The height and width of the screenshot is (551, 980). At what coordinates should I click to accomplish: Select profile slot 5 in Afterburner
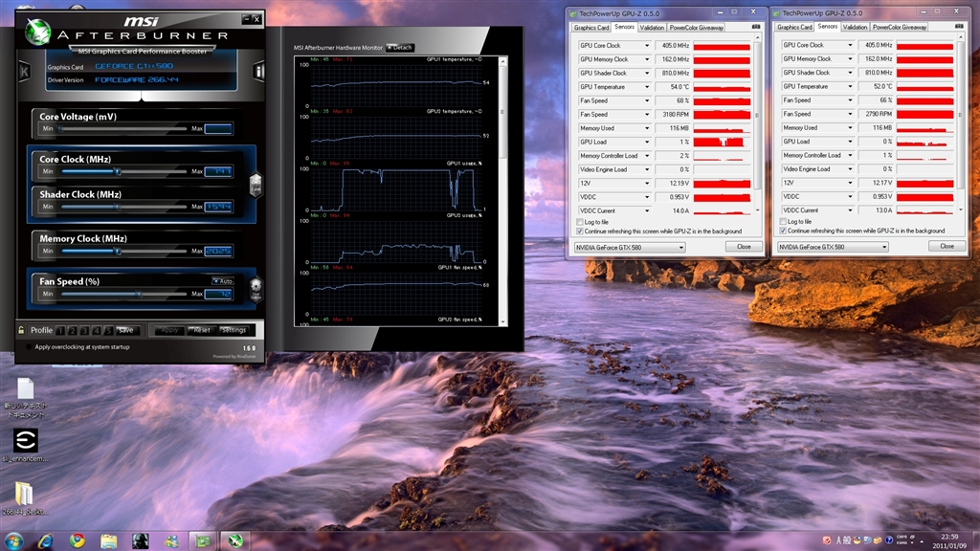coord(108,330)
